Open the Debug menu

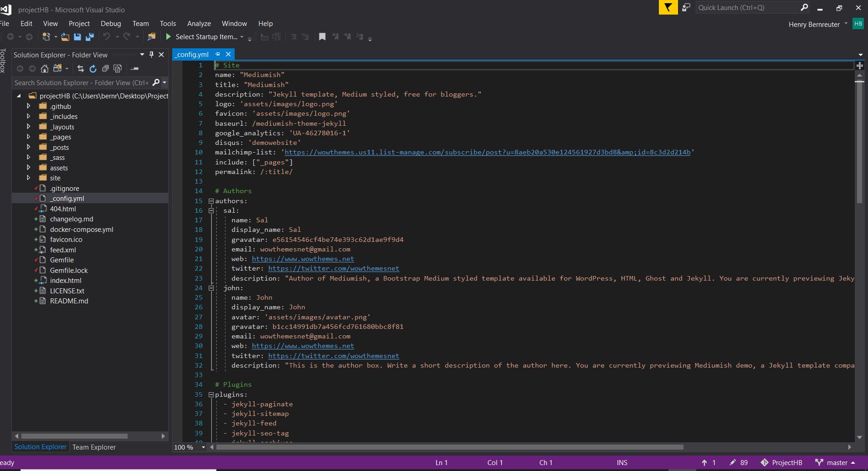pyautogui.click(x=111, y=24)
